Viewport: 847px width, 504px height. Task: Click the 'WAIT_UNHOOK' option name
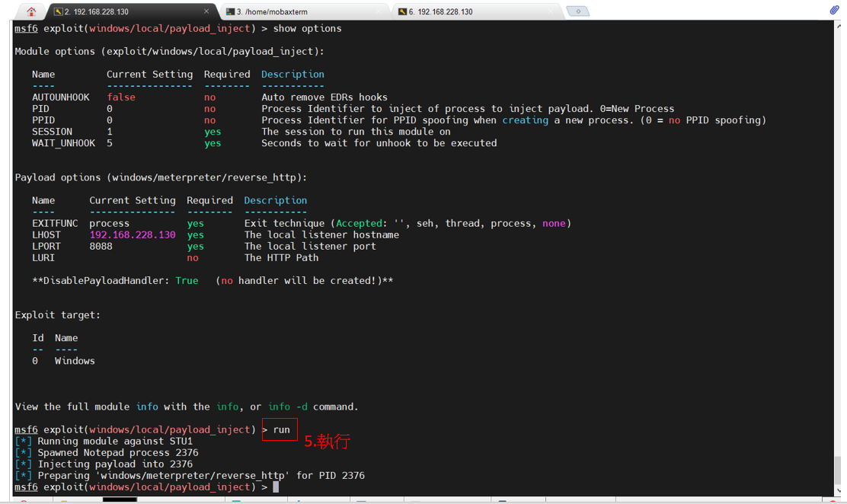pos(63,143)
